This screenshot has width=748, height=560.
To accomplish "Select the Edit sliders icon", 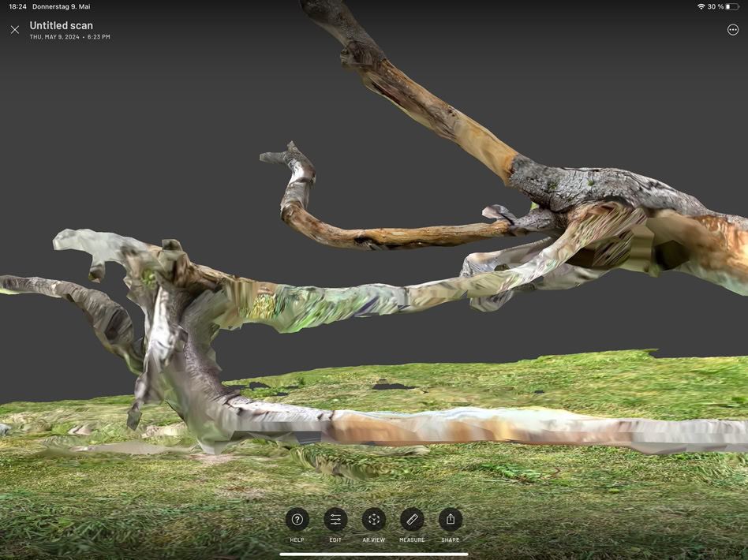I will (335, 520).
